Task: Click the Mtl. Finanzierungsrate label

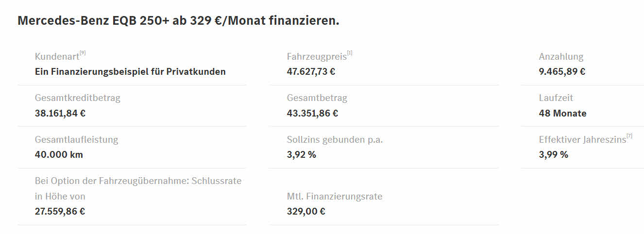Action: point(334,197)
